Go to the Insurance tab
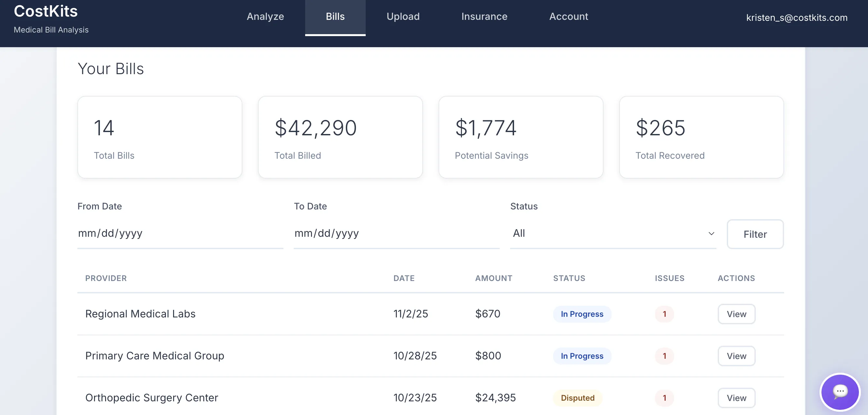This screenshot has width=868, height=415. pos(484,17)
